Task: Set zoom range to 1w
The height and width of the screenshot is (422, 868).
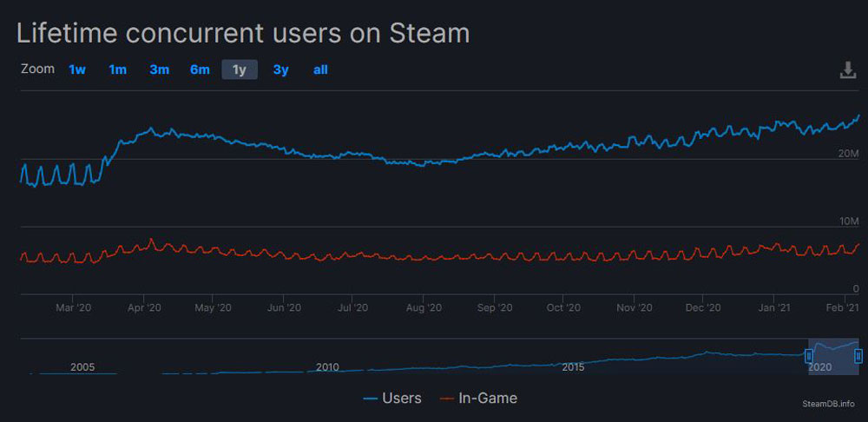Action: pos(77,69)
